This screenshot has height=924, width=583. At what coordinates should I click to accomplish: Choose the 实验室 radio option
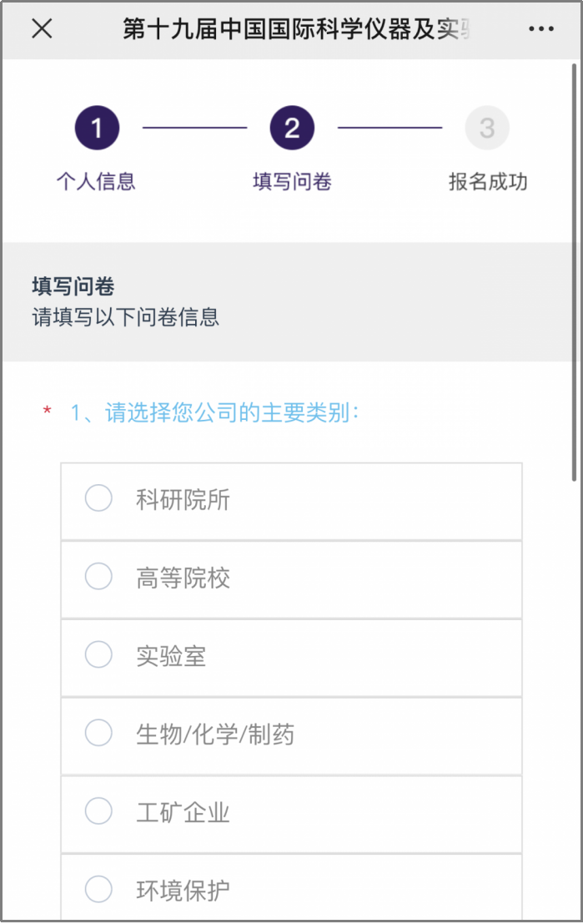pyautogui.click(x=98, y=655)
